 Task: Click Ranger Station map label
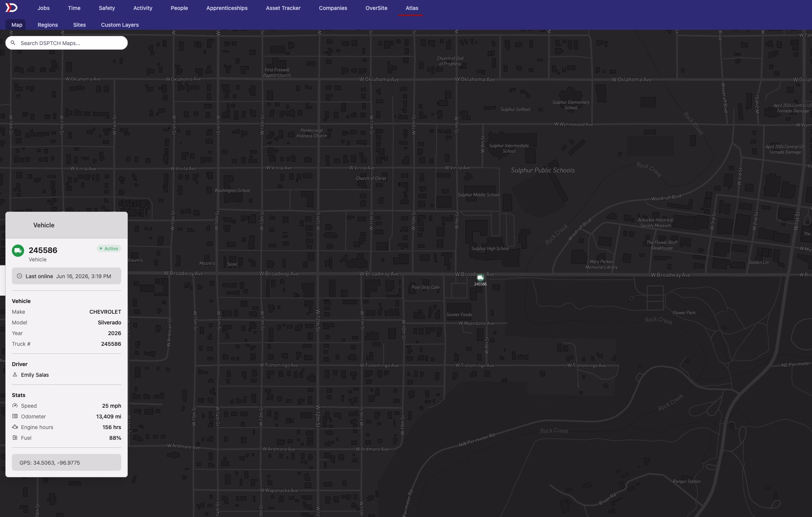click(x=687, y=481)
